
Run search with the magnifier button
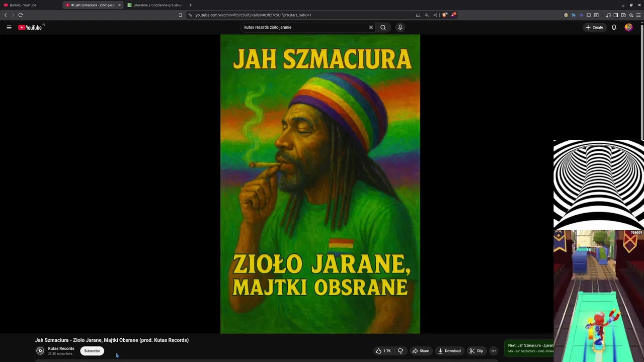tap(383, 27)
